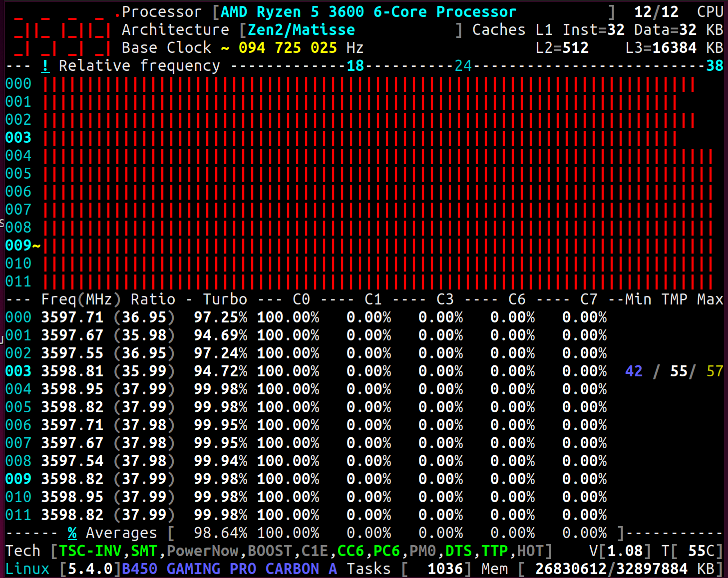
Task: Click the red frequency bar of core 000
Action: [369, 84]
